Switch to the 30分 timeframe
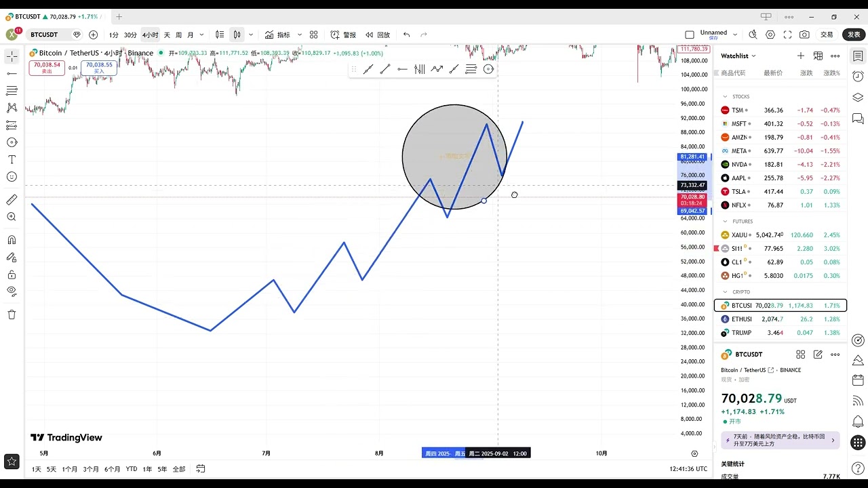 pos(130,35)
